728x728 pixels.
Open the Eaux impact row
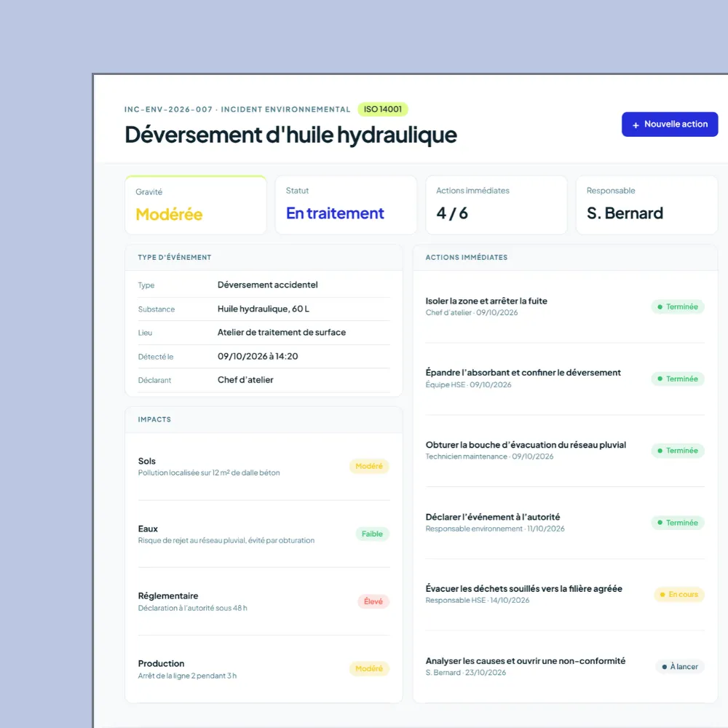pyautogui.click(x=264, y=534)
